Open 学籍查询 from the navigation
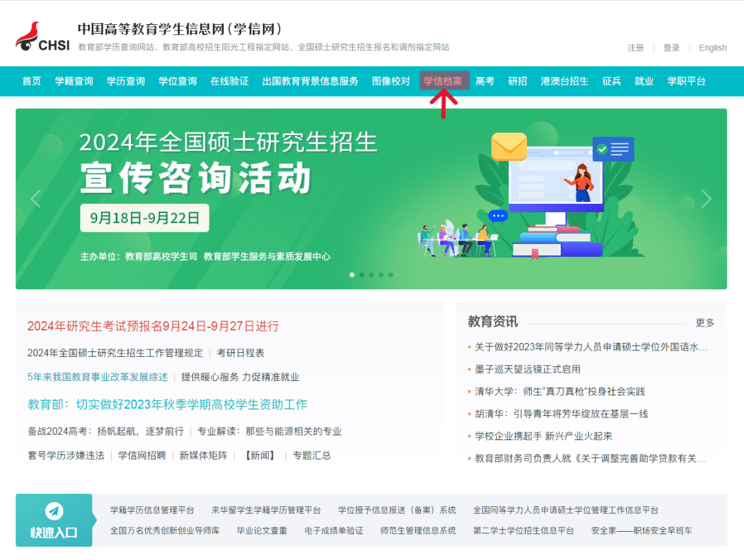The height and width of the screenshot is (560, 744). [x=73, y=81]
